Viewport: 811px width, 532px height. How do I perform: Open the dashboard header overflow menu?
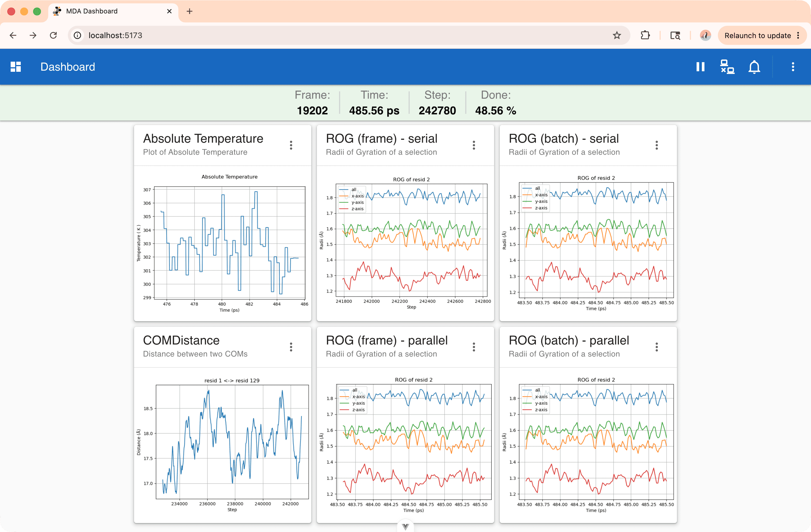pos(793,67)
